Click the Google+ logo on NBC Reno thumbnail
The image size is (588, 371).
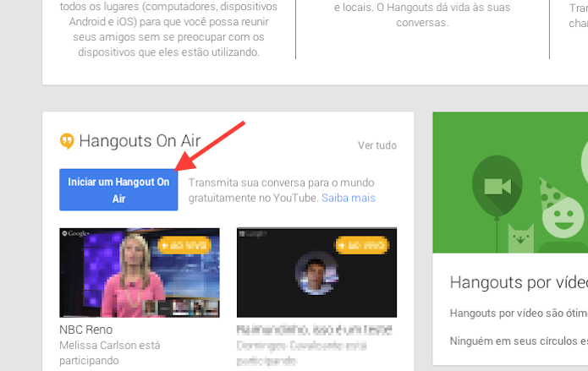(76, 233)
